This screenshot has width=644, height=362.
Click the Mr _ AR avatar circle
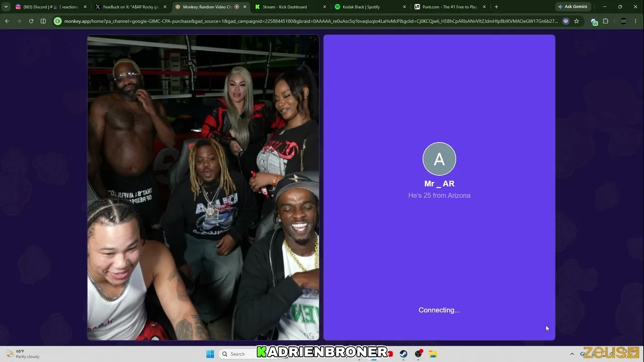point(439,159)
